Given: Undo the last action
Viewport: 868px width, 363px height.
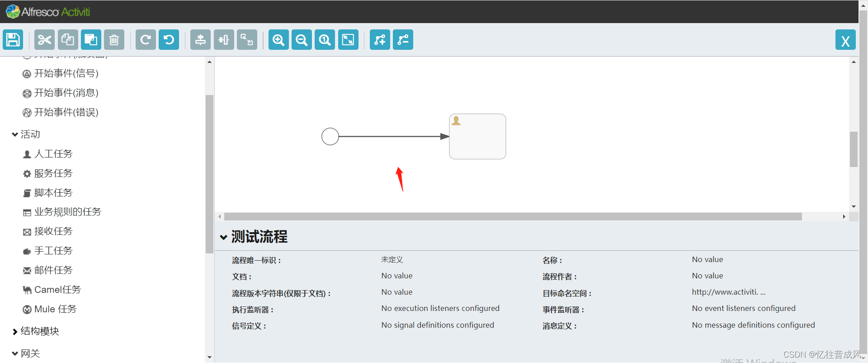Looking at the screenshot, I should tap(169, 40).
